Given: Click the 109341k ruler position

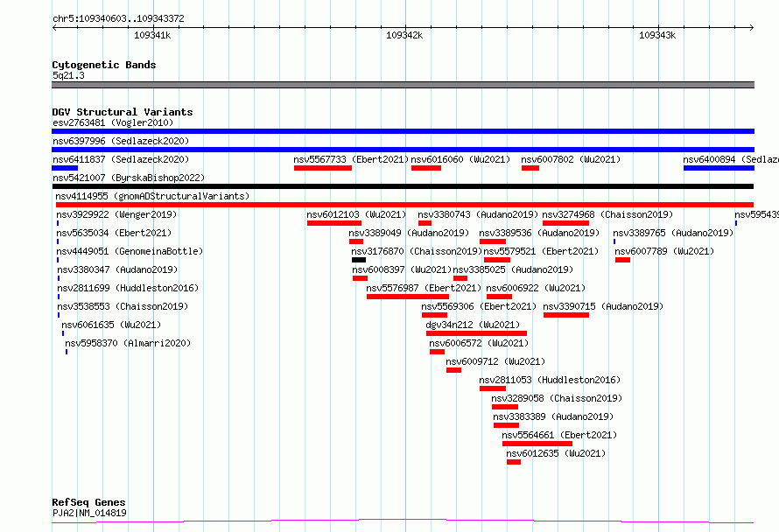Looking at the screenshot, I should 152,35.
